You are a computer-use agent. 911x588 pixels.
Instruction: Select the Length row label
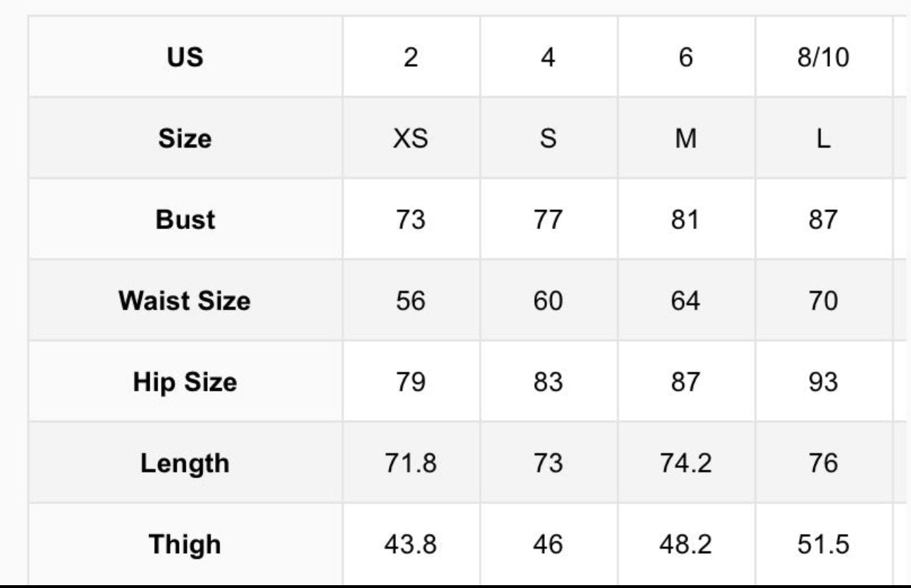184,463
